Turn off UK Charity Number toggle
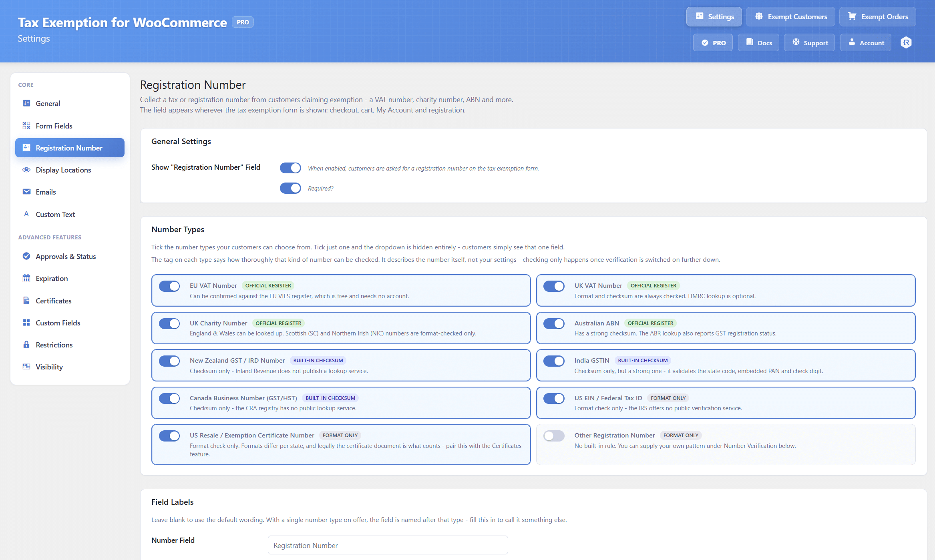 point(169,323)
